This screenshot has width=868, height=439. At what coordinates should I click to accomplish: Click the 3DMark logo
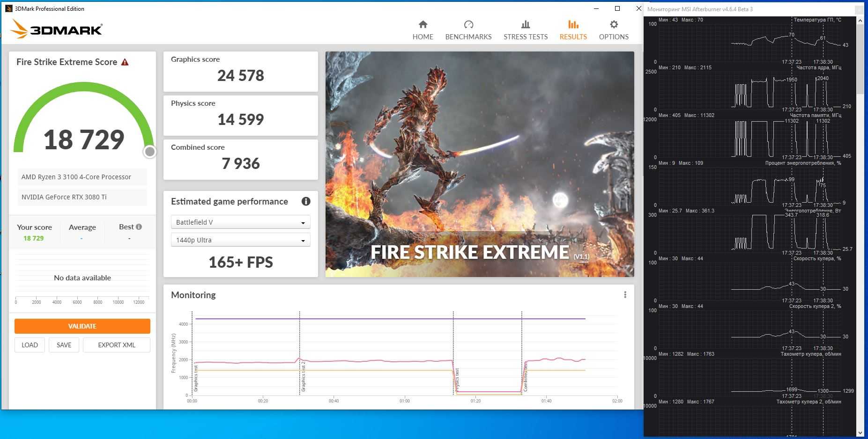[56, 29]
